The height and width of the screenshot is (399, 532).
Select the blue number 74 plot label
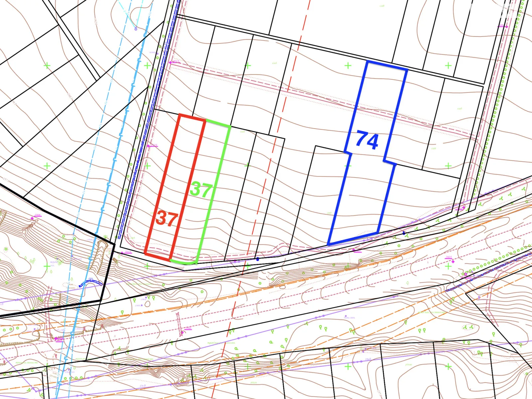[x=367, y=140]
